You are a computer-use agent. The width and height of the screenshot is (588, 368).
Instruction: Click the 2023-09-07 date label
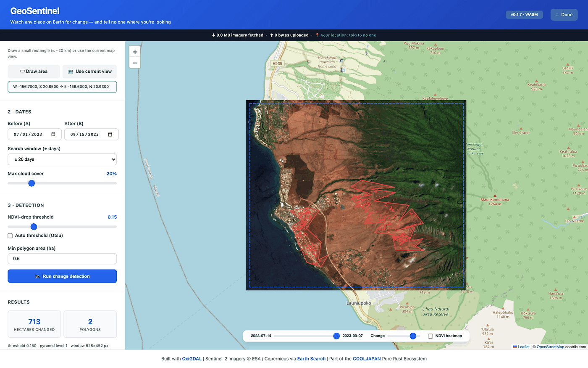pos(352,336)
